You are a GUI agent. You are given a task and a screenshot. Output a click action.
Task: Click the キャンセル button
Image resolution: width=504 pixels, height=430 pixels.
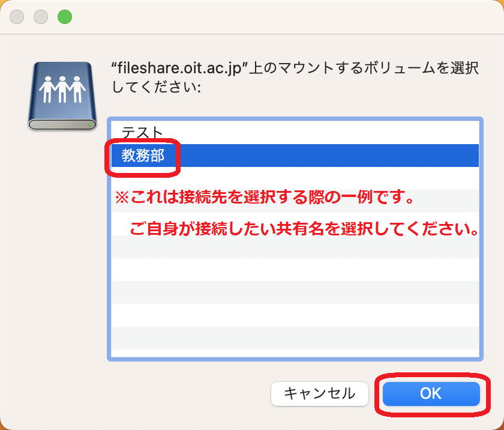pyautogui.click(x=319, y=393)
